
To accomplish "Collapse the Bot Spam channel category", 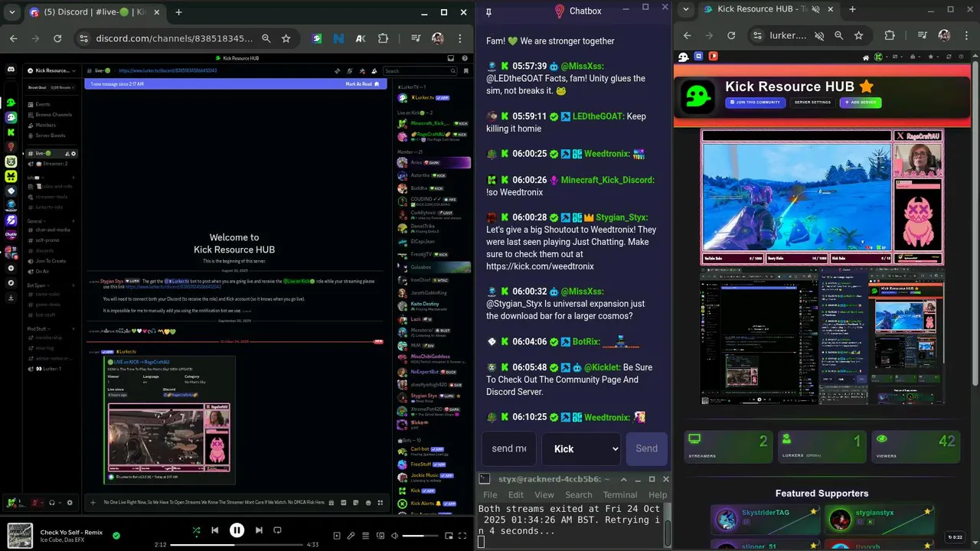I will 38,285.
